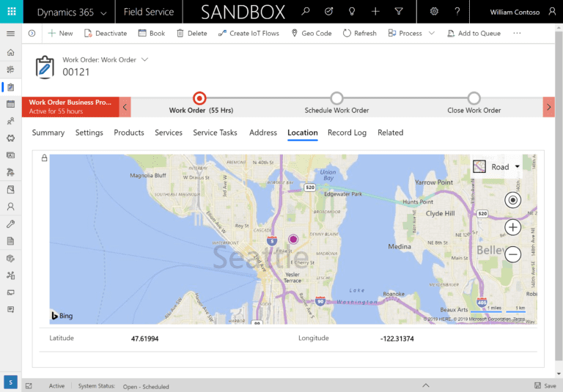Expand the Process dropdown chevron
Image resolution: width=563 pixels, height=392 pixels.
pos(432,34)
